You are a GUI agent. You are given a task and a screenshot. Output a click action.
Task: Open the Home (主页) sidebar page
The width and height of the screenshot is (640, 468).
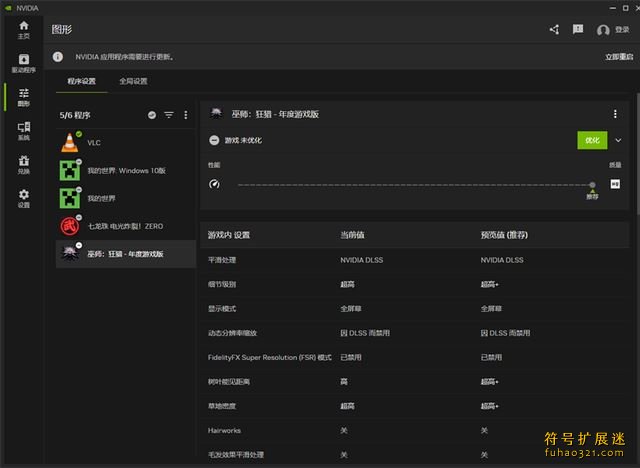(24, 30)
